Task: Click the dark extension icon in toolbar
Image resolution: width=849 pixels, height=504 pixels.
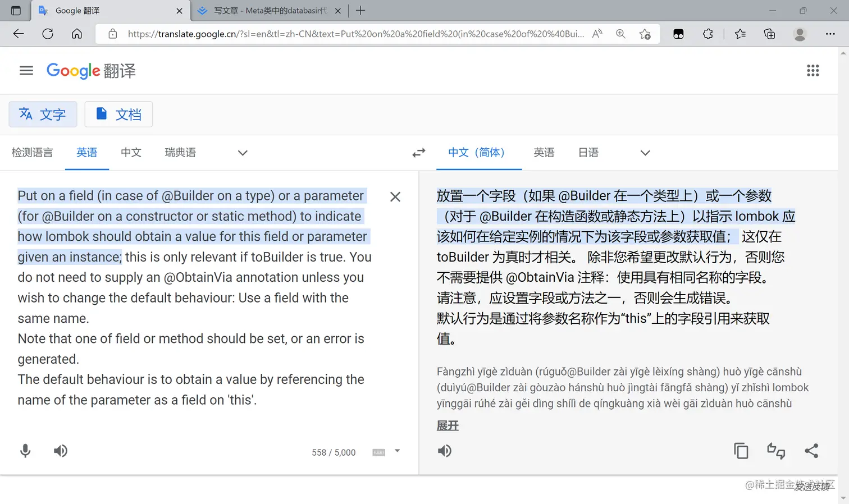Action: pyautogui.click(x=678, y=34)
